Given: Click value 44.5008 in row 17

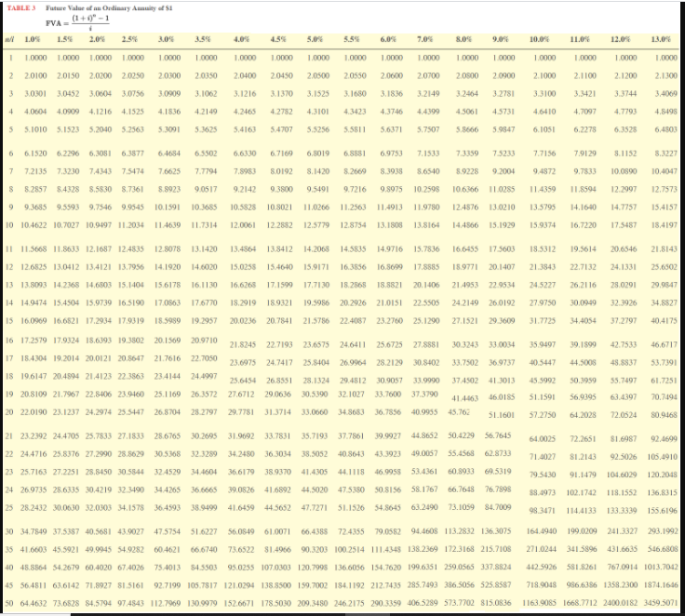Looking at the screenshot, I should point(584,363).
